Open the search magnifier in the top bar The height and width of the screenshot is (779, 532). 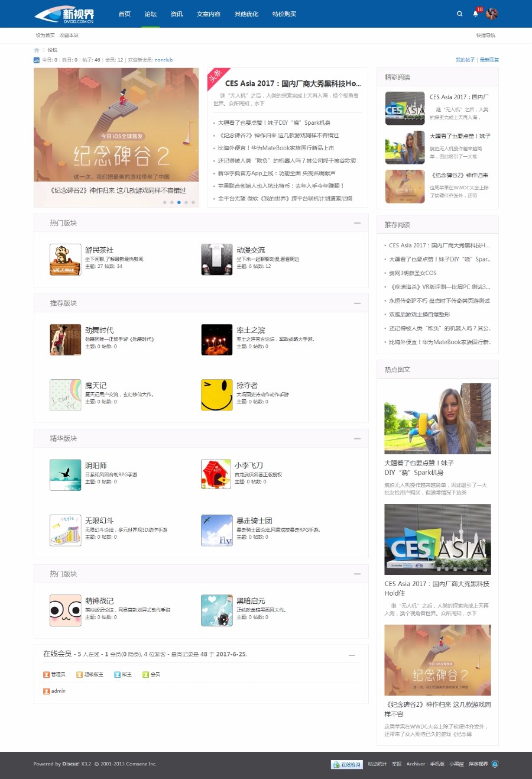460,14
